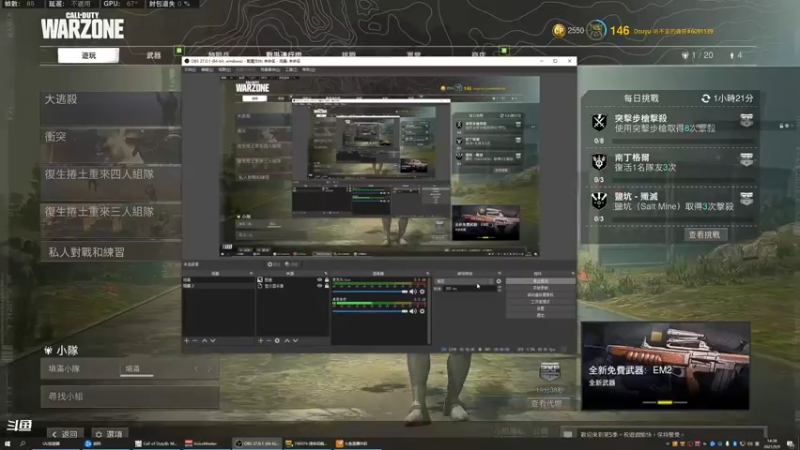
Task: Click the source properties button above the Scenes panel
Action: pos(273,264)
